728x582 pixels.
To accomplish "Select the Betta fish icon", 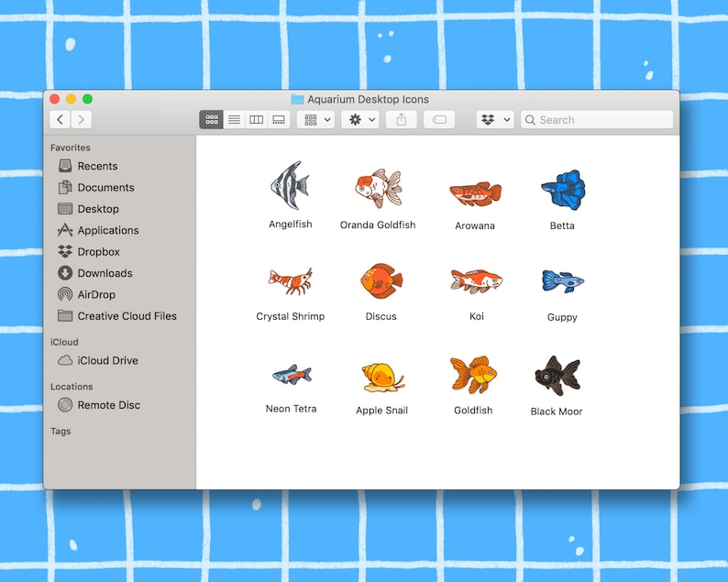I will (x=563, y=191).
